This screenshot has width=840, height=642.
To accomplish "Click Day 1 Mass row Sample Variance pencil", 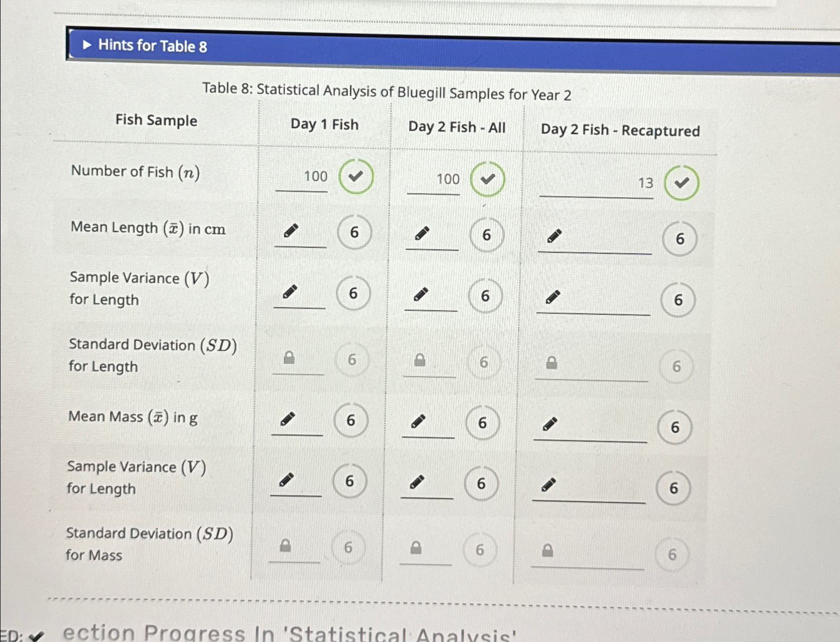I will click(287, 480).
